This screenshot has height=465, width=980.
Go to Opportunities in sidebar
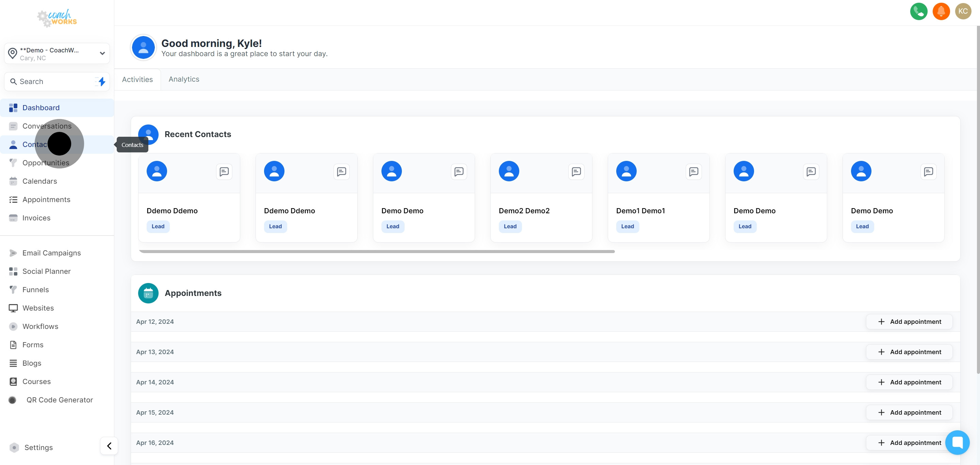46,163
